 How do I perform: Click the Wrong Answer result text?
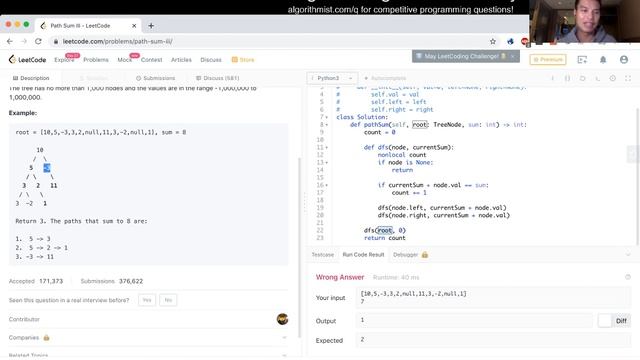coord(340,277)
